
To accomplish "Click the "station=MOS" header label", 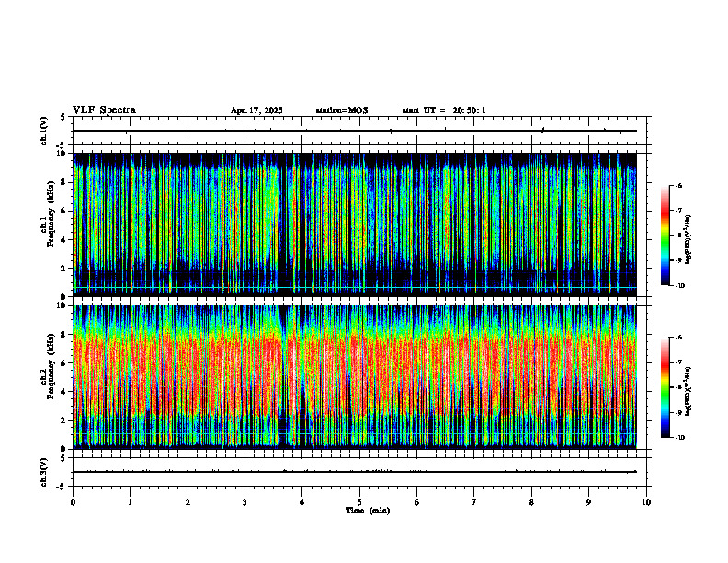I will (342, 110).
